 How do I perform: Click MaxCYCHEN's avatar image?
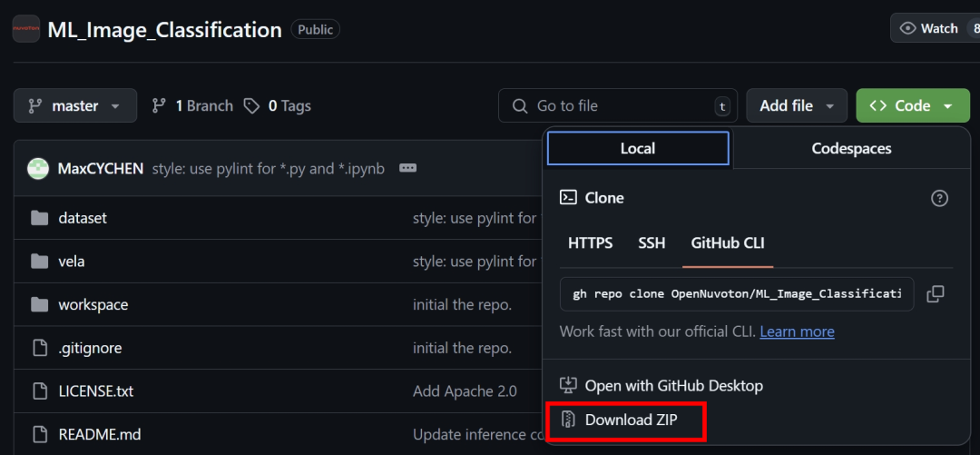pos(38,168)
